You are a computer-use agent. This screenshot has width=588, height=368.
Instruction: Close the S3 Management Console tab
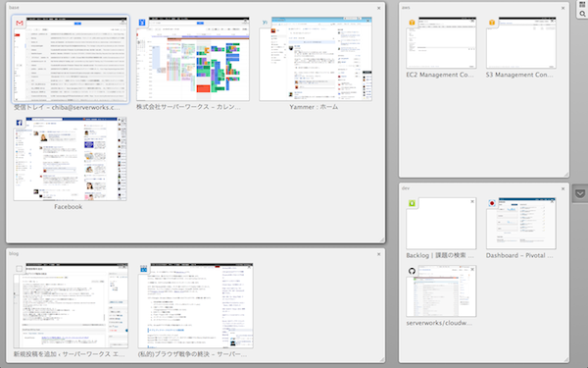coord(553,21)
